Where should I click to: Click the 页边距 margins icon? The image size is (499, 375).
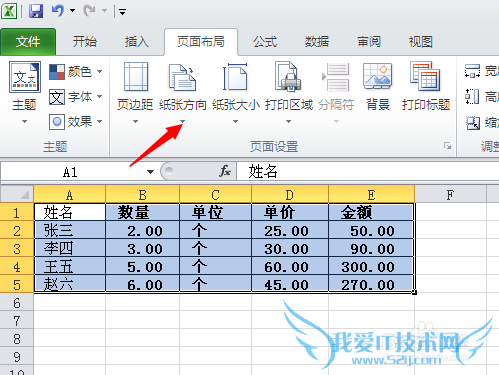point(136,77)
